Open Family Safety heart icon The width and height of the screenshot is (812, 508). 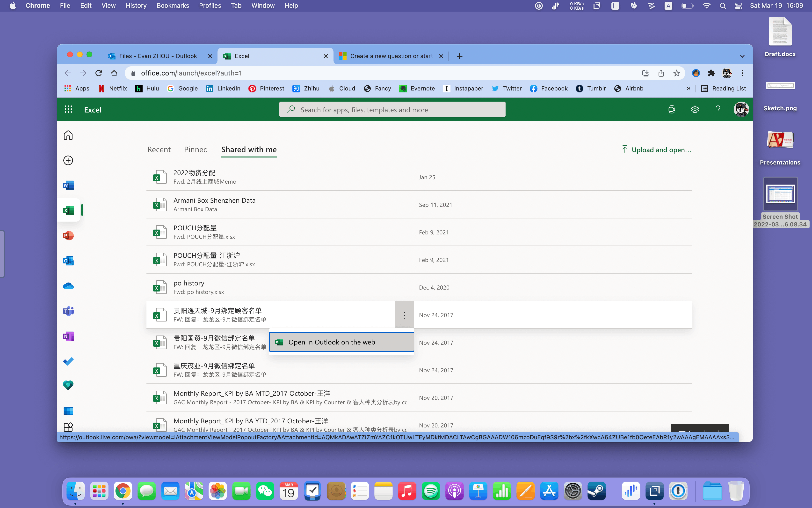pos(68,385)
